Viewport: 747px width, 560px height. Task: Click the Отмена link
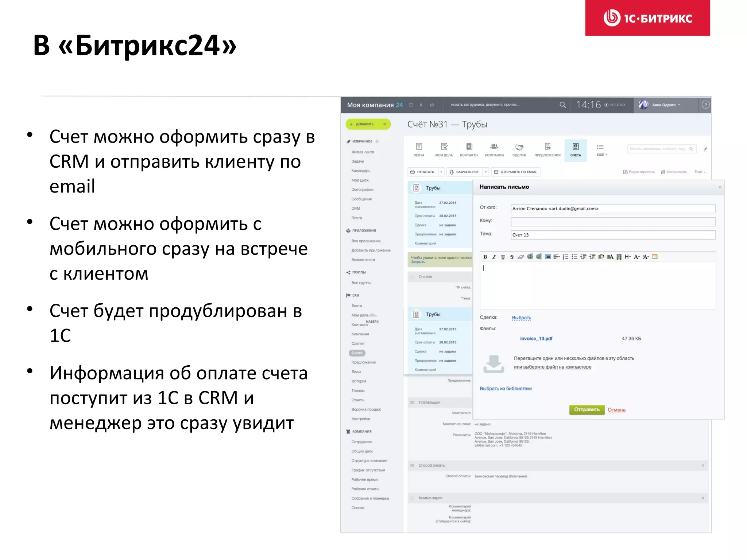tap(616, 410)
